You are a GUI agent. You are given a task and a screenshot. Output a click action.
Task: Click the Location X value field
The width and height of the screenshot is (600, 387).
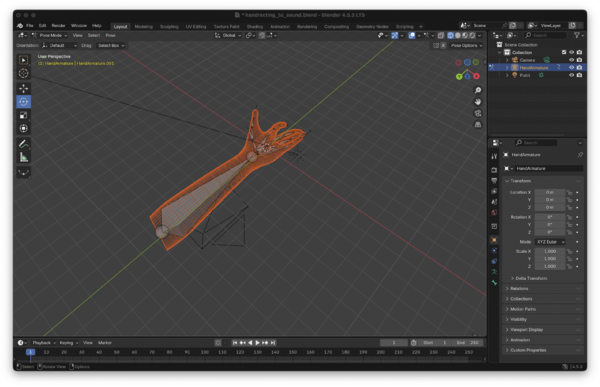tap(550, 192)
